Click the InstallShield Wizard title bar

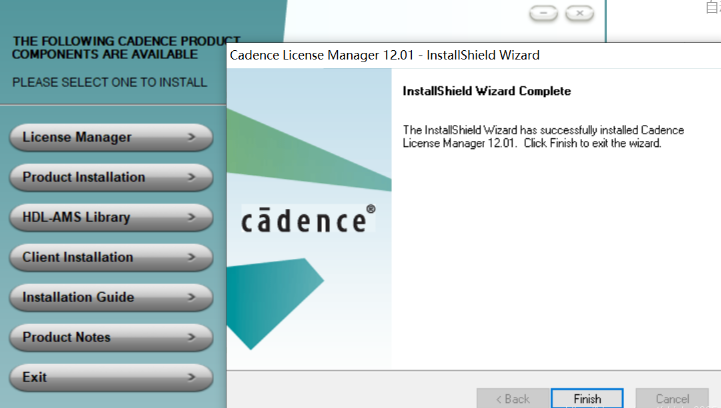coord(450,55)
